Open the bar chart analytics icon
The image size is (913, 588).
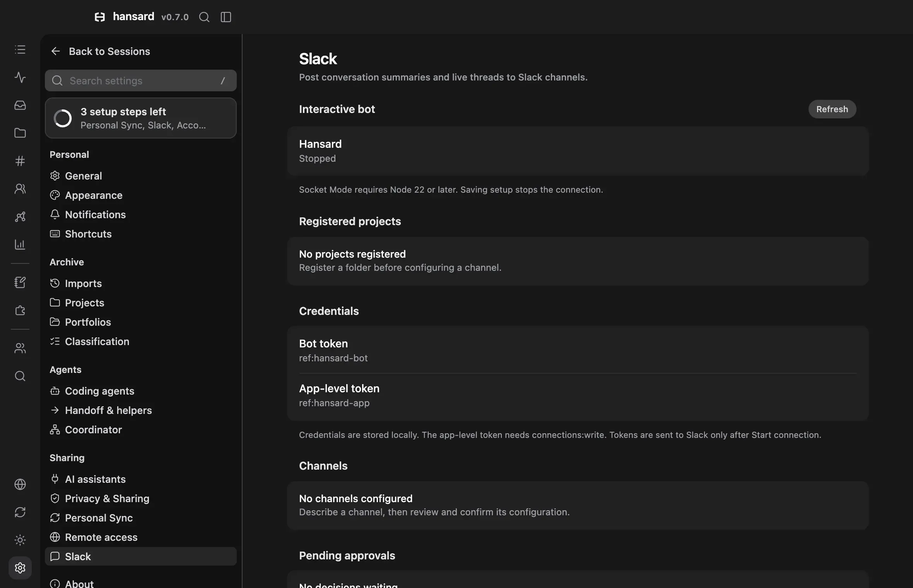[x=20, y=244]
